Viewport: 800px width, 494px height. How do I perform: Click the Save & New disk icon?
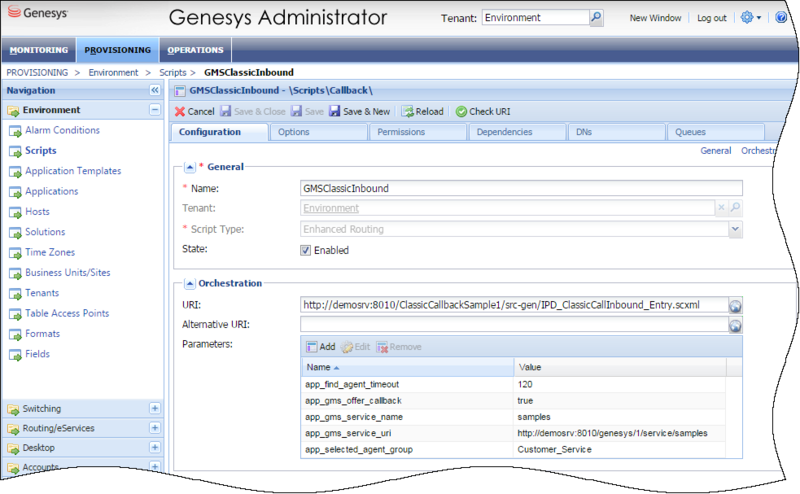pyautogui.click(x=334, y=111)
